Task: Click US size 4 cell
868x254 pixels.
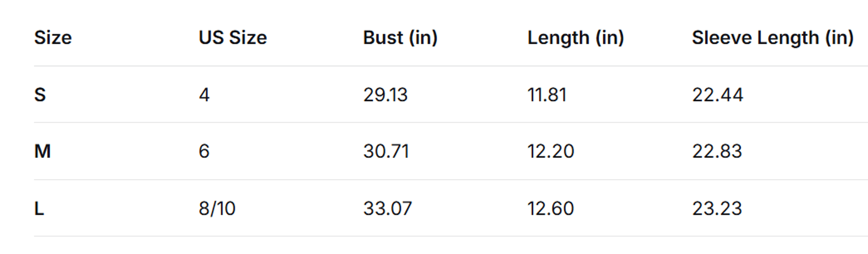Action: pyautogui.click(x=204, y=95)
